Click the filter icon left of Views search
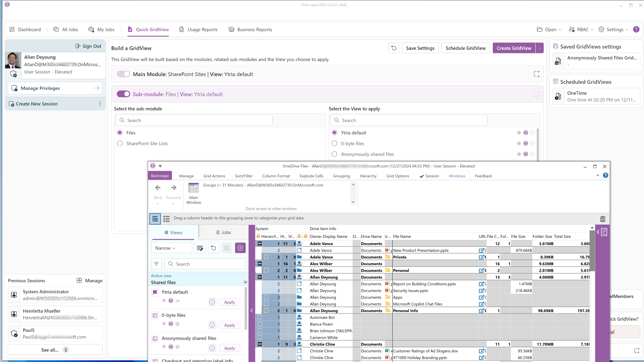 click(x=156, y=264)
